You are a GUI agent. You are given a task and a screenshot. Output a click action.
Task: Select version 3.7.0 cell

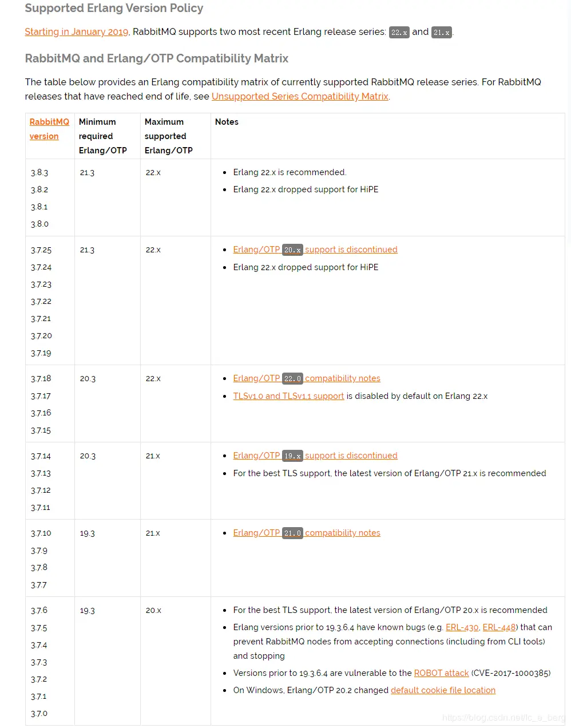(39, 714)
